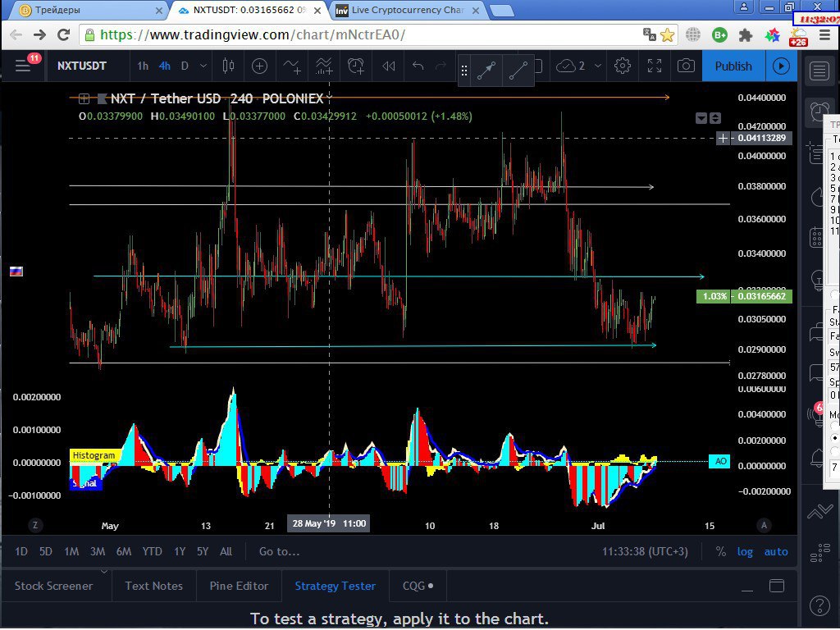Set date range to 1Y
Image resolution: width=840 pixels, height=630 pixels.
(x=180, y=551)
